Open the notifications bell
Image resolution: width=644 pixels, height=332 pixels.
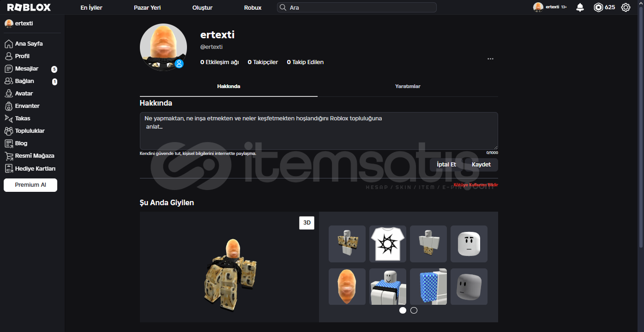tap(580, 7)
